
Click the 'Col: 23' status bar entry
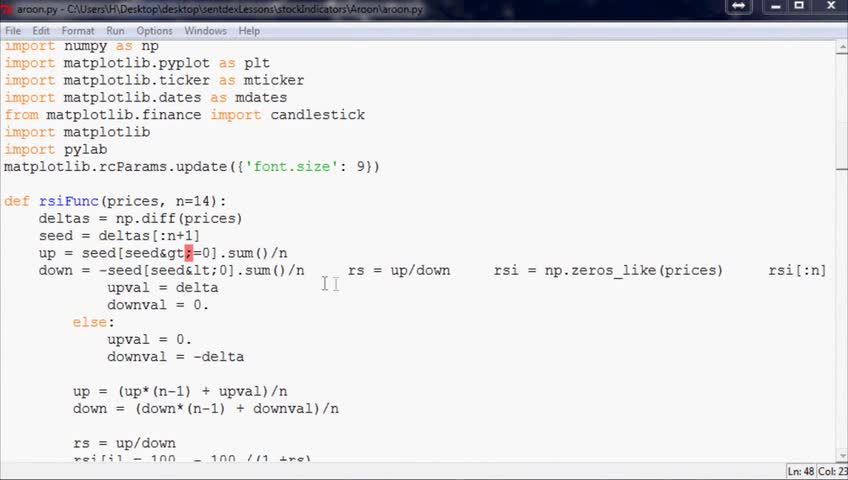[x=832, y=471]
